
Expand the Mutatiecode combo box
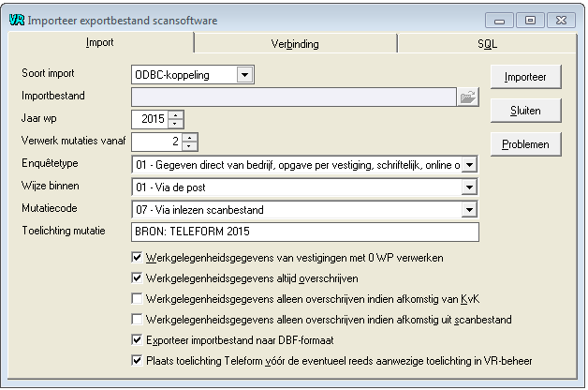469,210
